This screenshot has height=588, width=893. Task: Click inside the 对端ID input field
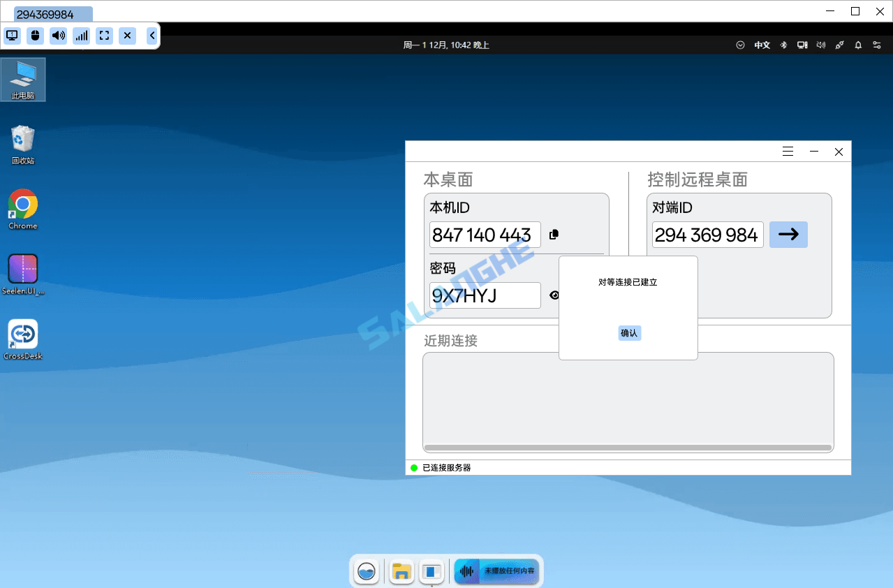tap(707, 235)
